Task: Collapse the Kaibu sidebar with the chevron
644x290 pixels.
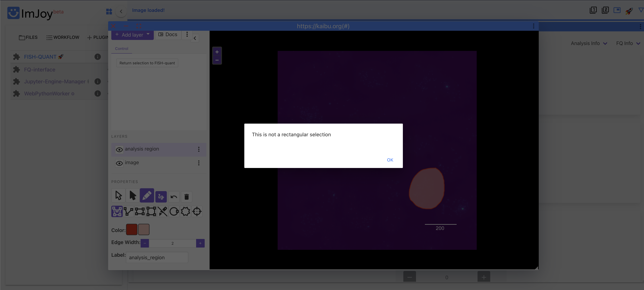Action: coord(195,38)
